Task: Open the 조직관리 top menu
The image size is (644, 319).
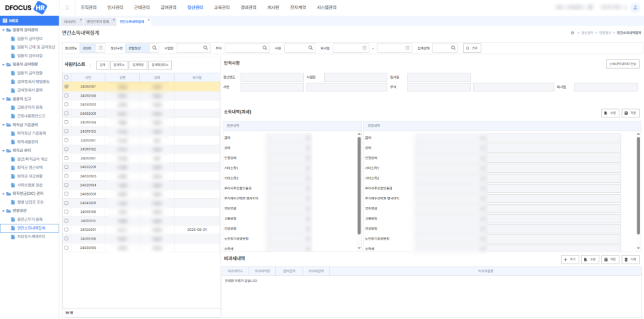Action: (x=88, y=7)
